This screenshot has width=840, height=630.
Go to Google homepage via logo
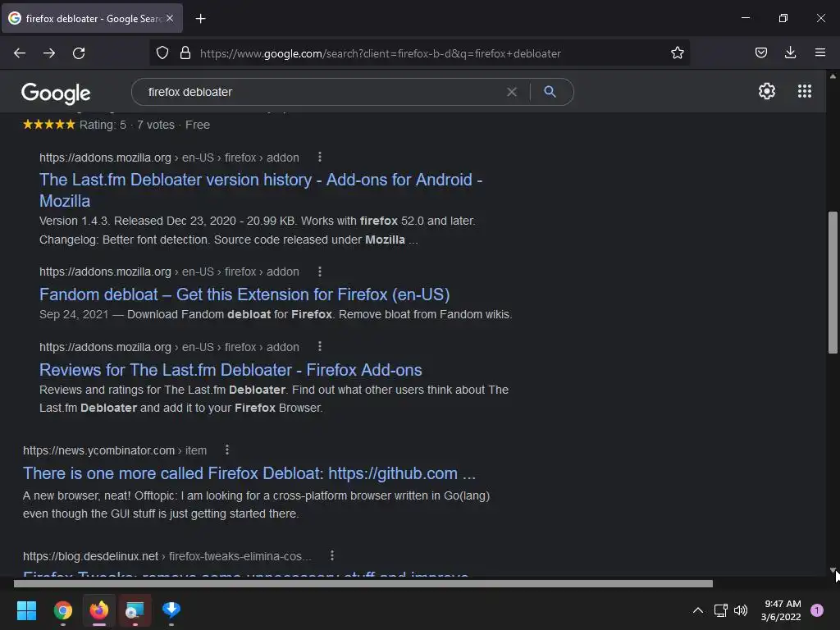click(x=56, y=94)
